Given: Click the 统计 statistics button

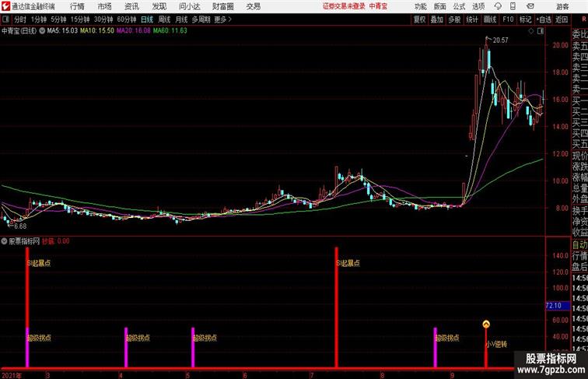Looking at the screenshot, I should (472, 19).
